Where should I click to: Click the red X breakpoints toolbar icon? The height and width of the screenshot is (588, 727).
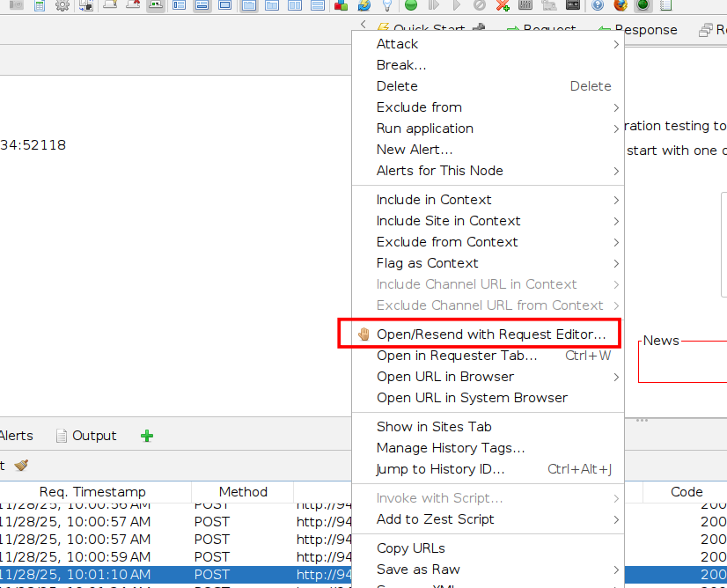(x=503, y=5)
